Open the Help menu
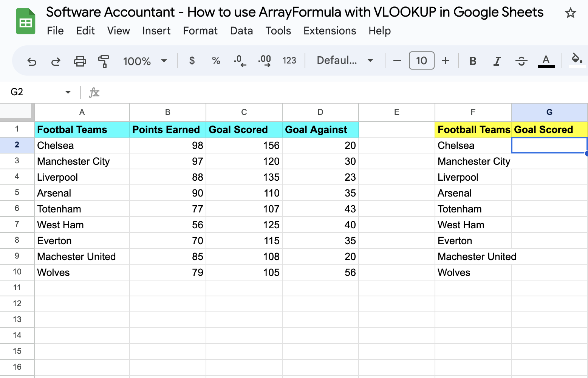588x378 pixels. [380, 31]
